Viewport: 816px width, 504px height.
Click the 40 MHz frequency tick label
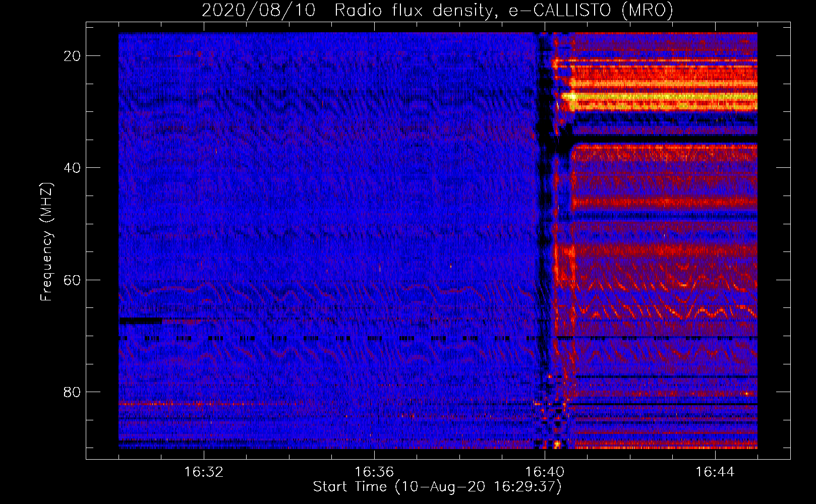72,168
